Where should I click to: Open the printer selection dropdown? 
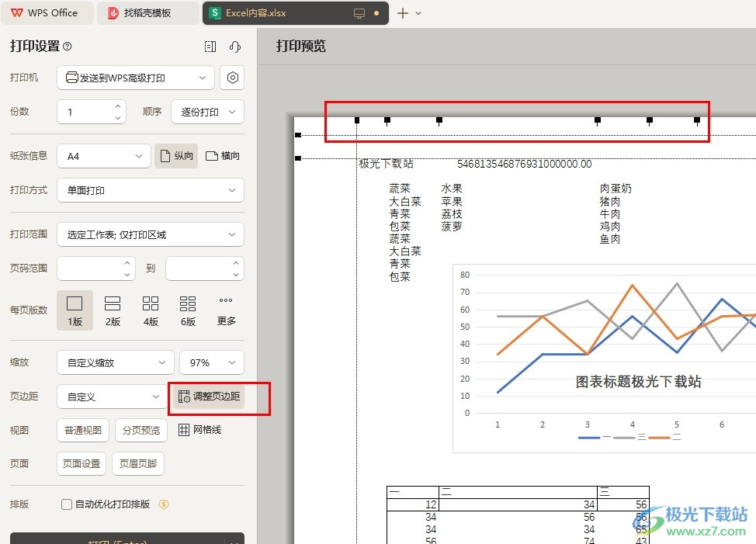136,78
